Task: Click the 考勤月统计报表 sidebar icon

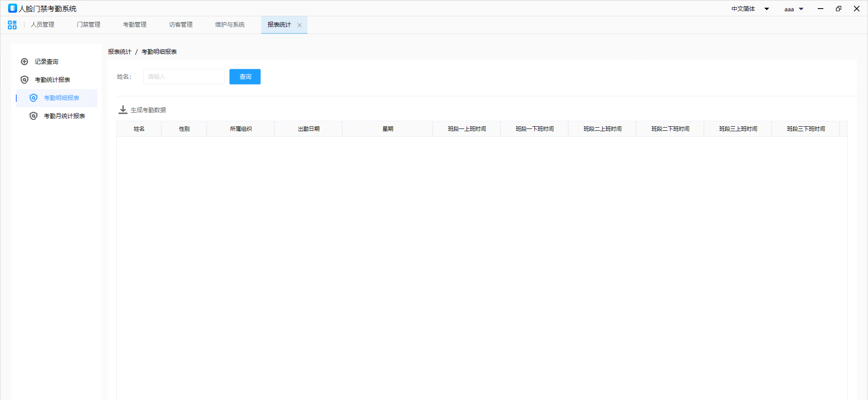Action: click(x=33, y=116)
